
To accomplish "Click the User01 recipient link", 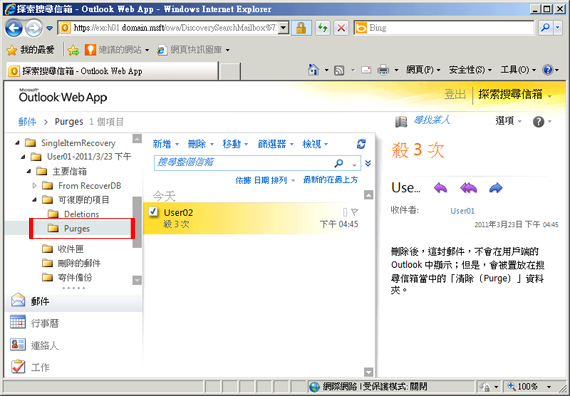I will pos(462,211).
